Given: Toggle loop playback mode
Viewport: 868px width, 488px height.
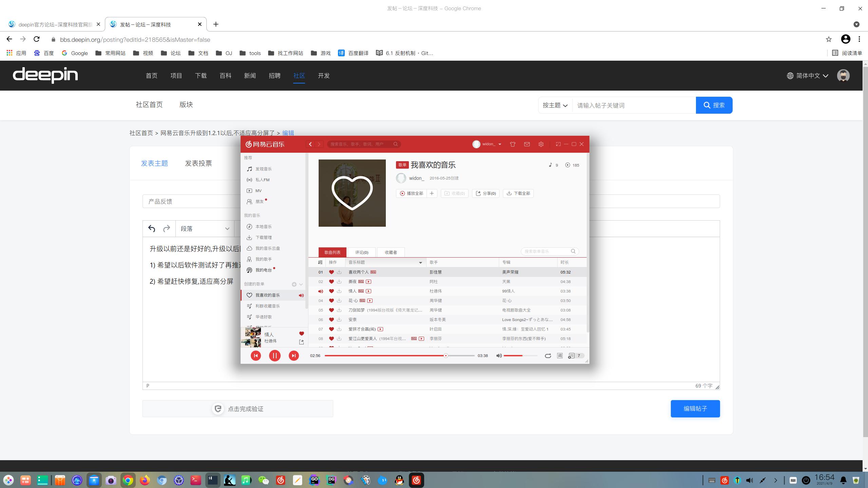Looking at the screenshot, I should pos(548,356).
